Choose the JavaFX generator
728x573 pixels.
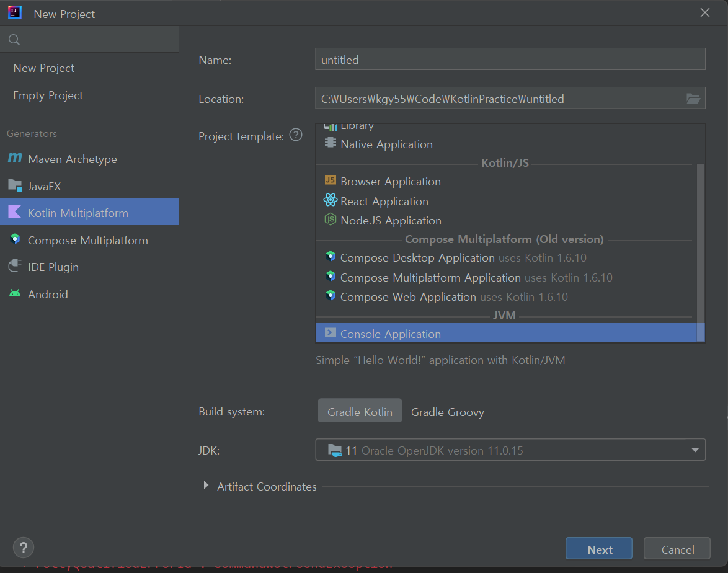(x=89, y=186)
